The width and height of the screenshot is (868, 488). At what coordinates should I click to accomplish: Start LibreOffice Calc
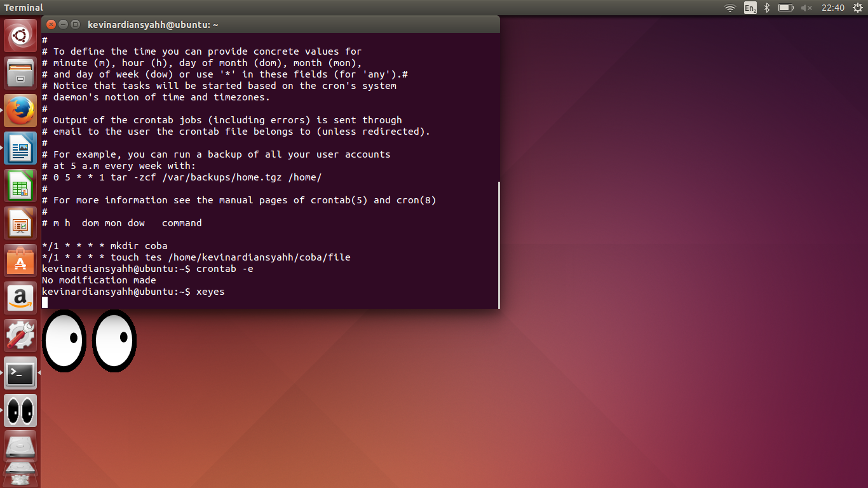coord(20,184)
